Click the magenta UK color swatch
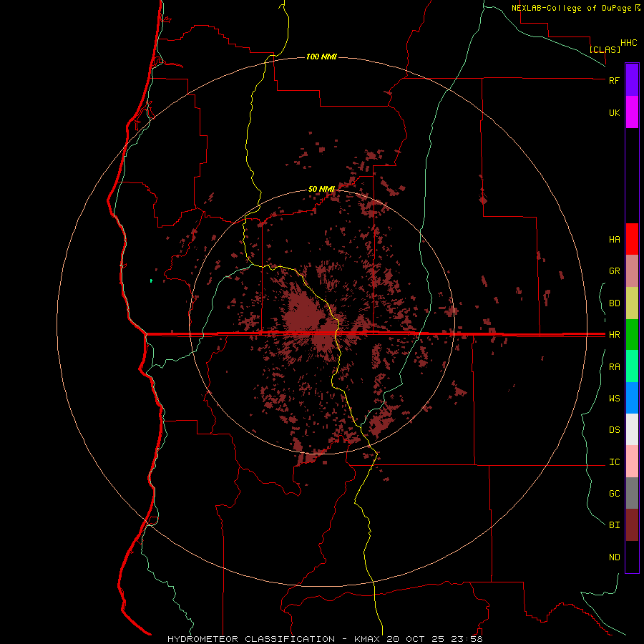The image size is (644, 644). (x=632, y=112)
